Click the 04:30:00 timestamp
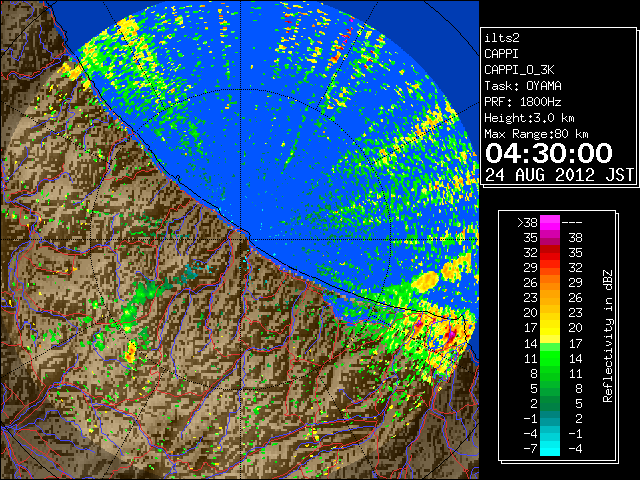The image size is (640, 480). click(x=549, y=153)
